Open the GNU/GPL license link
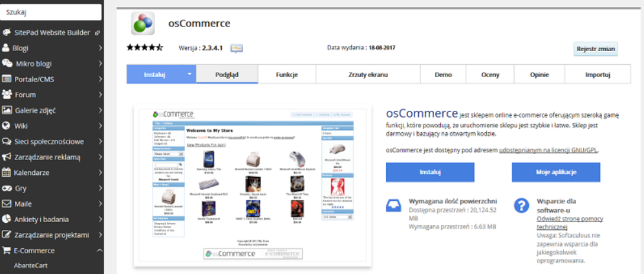This screenshot has width=644, height=274. (x=549, y=150)
